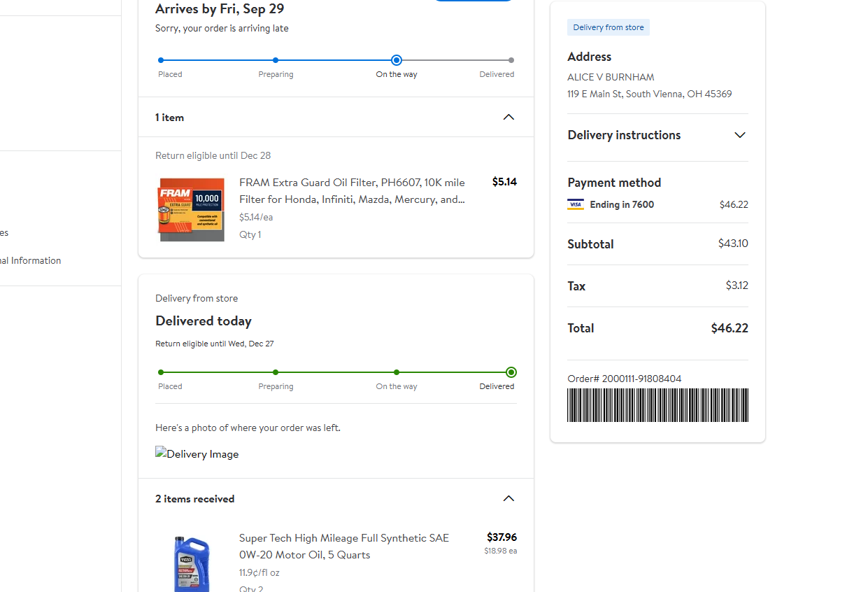The height and width of the screenshot is (592, 868).
Task: Open Super Tech Motor Oil product image
Action: pyautogui.click(x=192, y=564)
